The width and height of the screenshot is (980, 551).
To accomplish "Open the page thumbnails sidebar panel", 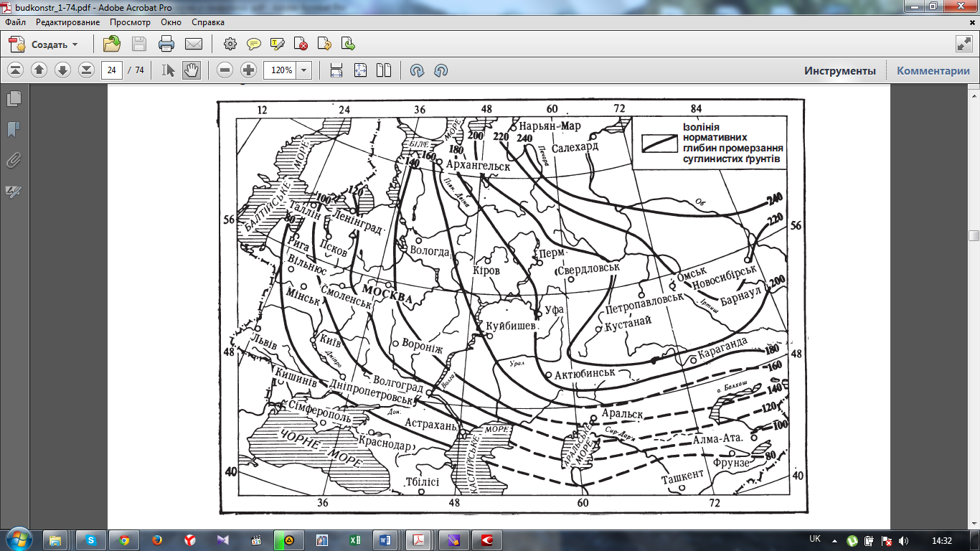I will click(14, 98).
